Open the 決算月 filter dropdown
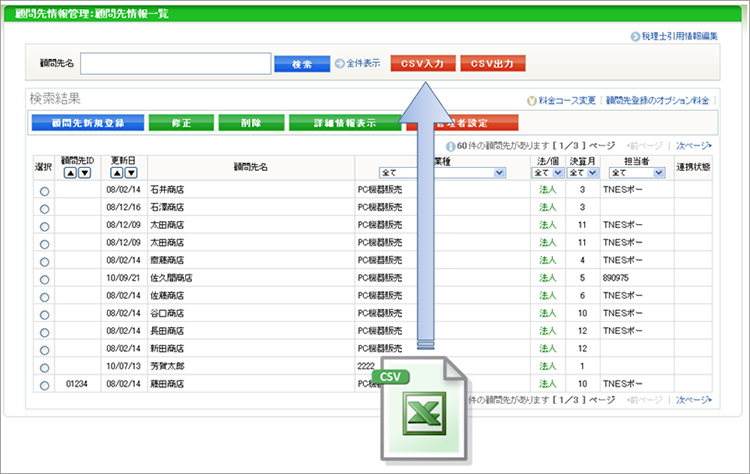 coord(583,173)
